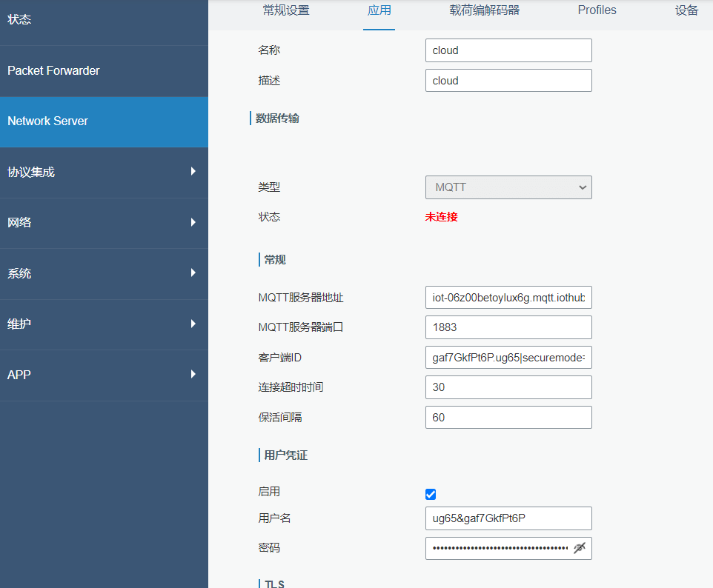Viewport: 713px width, 588px height.
Task: Expand the 网络 sidebar menu
Action: pos(104,222)
